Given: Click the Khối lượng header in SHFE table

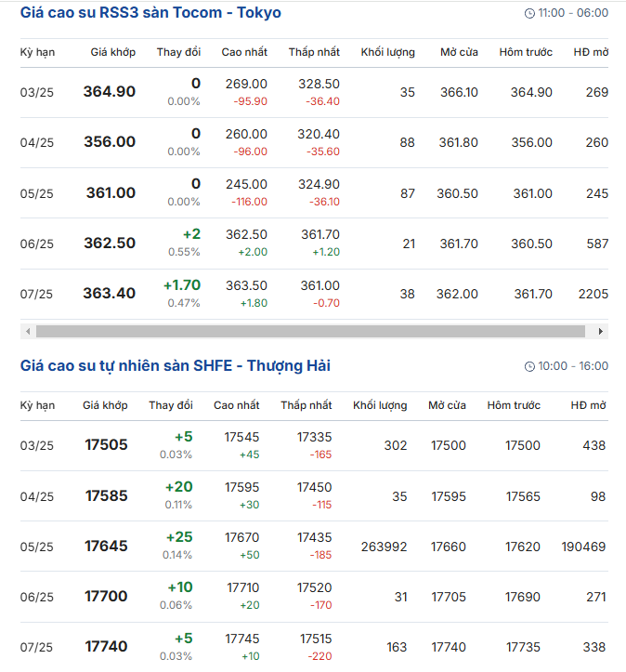Looking at the screenshot, I should pos(380,405).
